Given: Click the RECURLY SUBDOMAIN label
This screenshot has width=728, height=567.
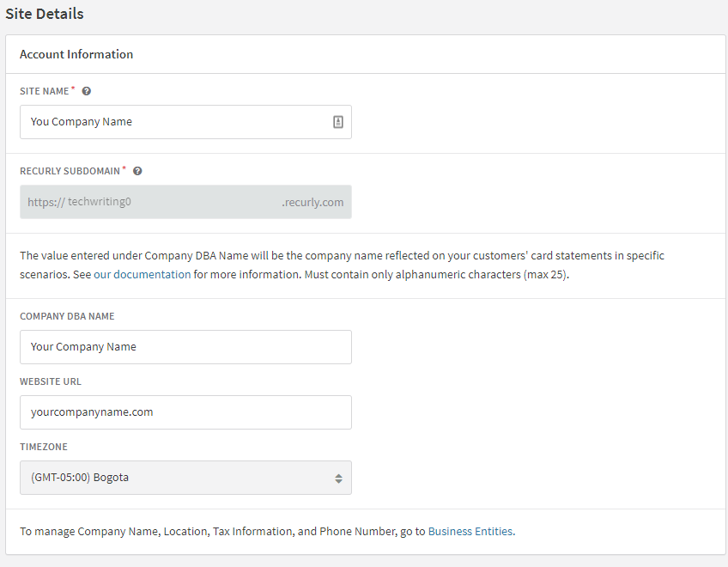Looking at the screenshot, I should [70, 171].
